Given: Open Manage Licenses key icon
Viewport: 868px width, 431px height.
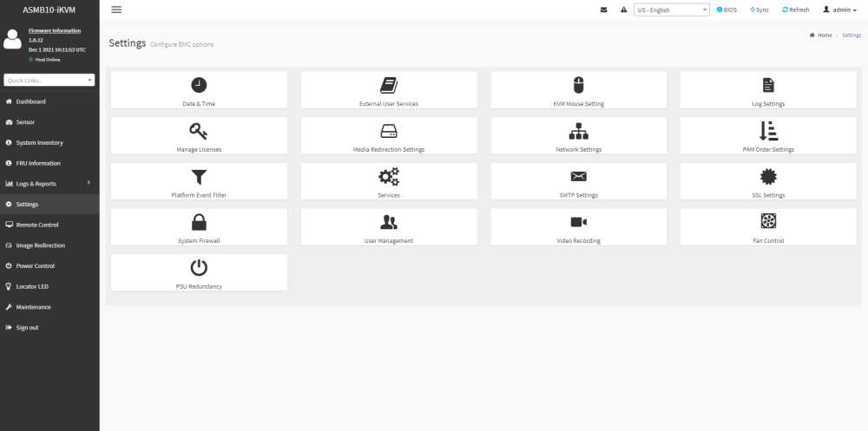Looking at the screenshot, I should tap(199, 131).
